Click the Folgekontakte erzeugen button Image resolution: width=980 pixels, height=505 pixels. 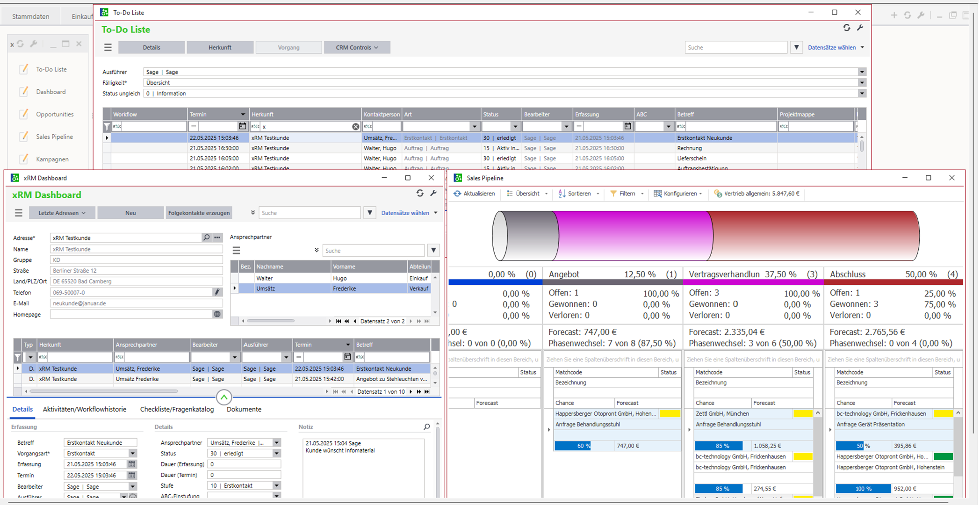click(x=199, y=213)
